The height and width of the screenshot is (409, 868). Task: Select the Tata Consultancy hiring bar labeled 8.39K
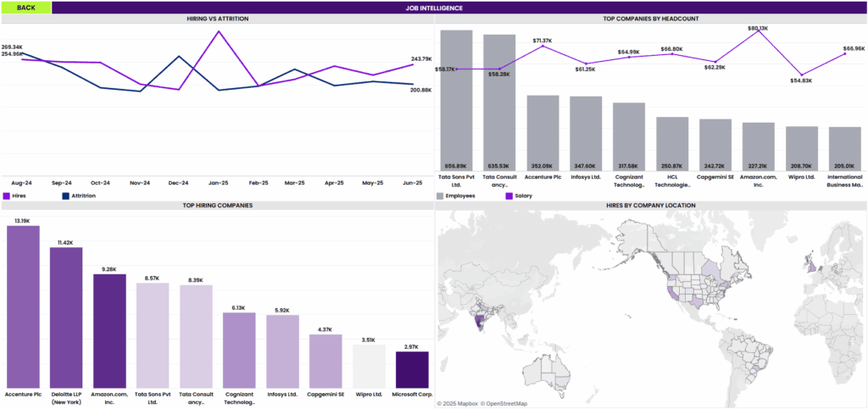click(196, 336)
